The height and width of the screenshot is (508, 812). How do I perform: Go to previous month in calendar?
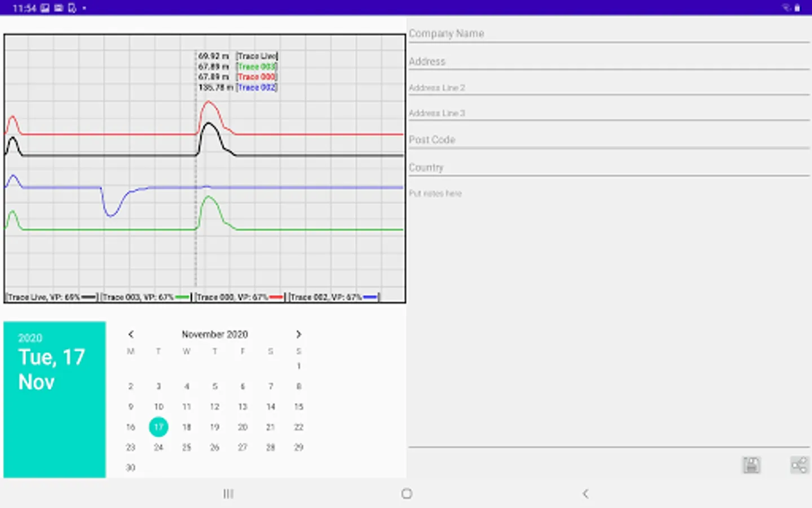click(131, 334)
